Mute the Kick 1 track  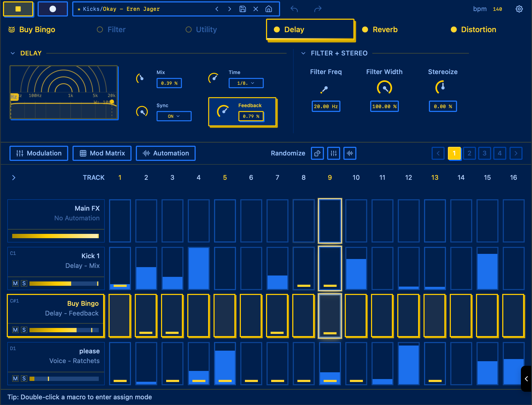pos(15,283)
